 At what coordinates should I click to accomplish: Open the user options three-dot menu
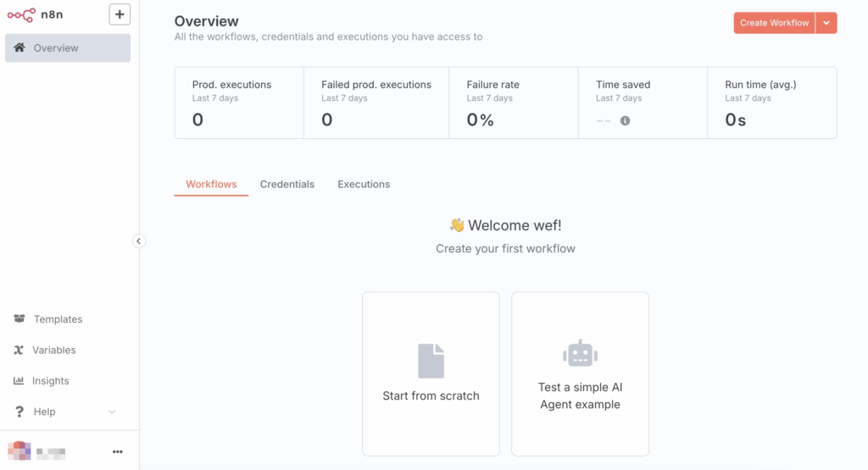117,451
